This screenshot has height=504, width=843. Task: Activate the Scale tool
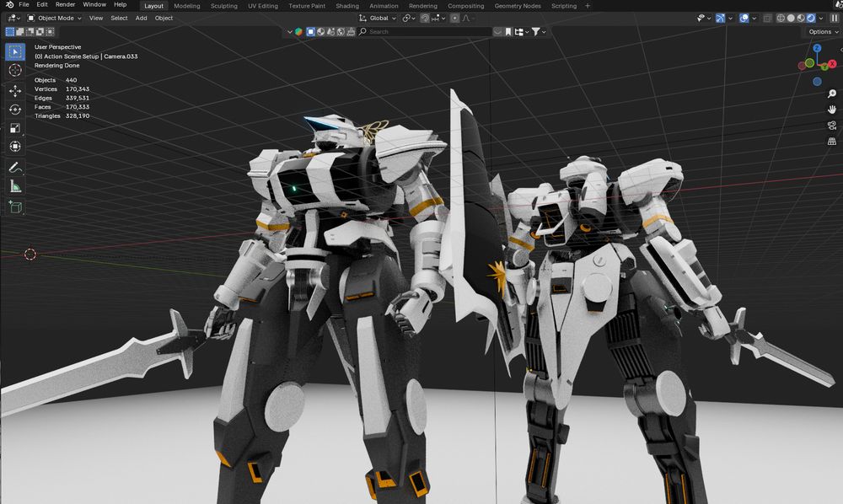coord(15,128)
